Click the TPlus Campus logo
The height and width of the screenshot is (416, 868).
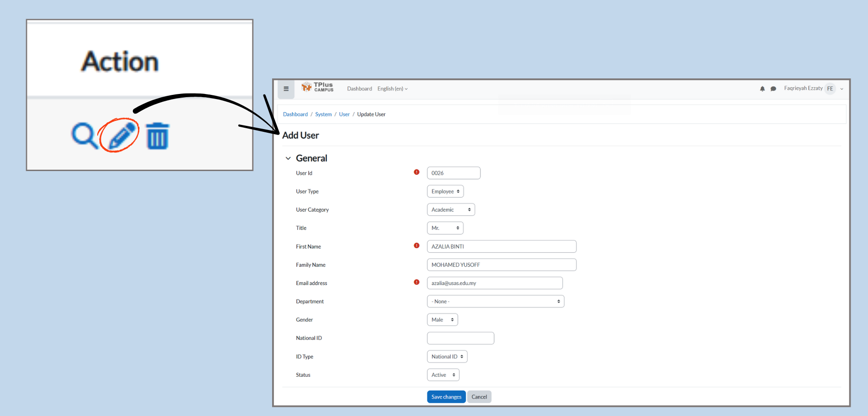(x=318, y=87)
